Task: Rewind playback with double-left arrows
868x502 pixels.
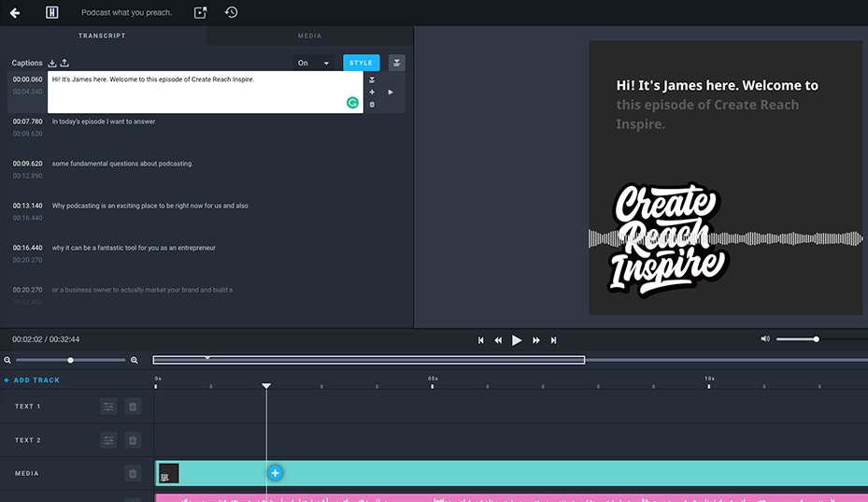Action: click(x=498, y=340)
